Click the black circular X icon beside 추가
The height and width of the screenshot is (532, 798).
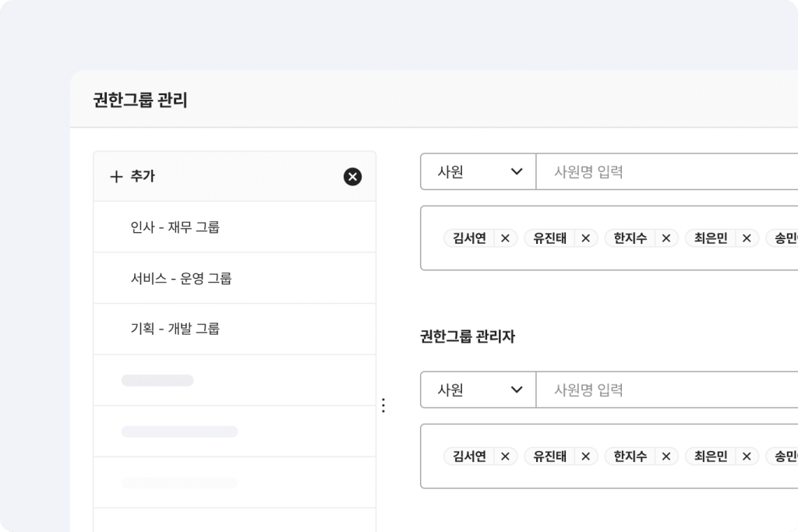(x=352, y=177)
